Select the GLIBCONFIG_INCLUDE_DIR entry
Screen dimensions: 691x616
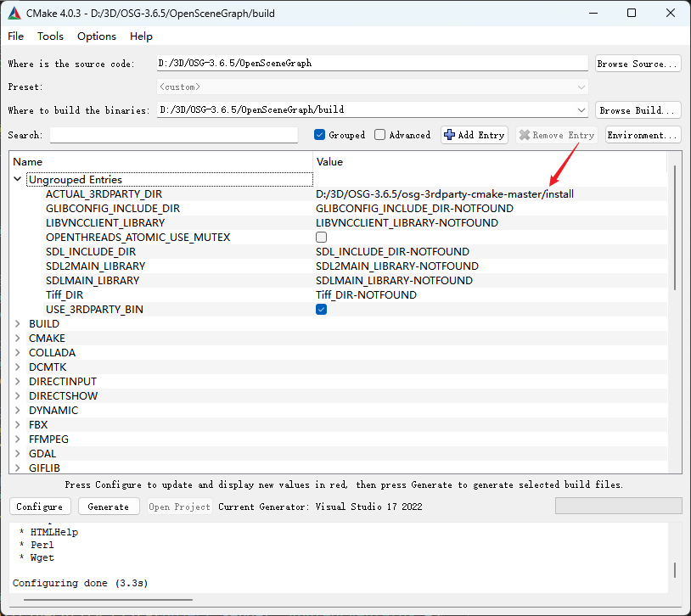coord(113,209)
